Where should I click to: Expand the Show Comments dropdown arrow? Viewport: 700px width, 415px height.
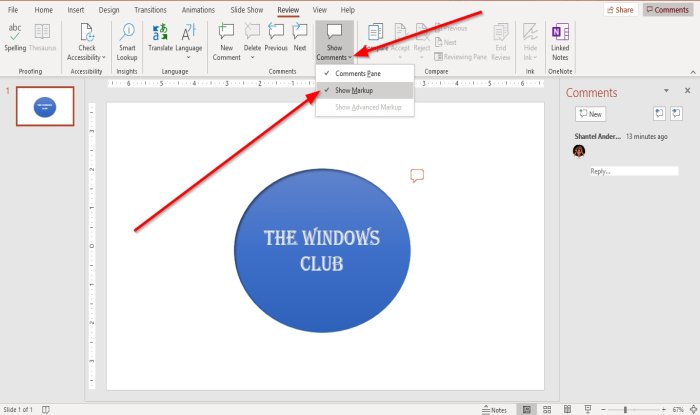click(350, 58)
